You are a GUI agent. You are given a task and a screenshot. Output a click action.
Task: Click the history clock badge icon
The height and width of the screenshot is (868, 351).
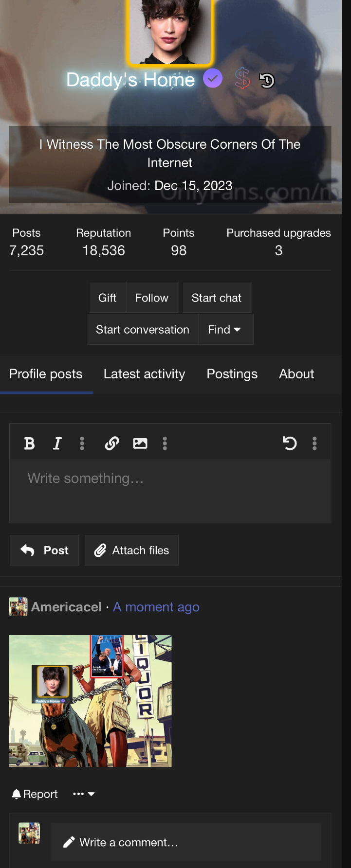(267, 80)
